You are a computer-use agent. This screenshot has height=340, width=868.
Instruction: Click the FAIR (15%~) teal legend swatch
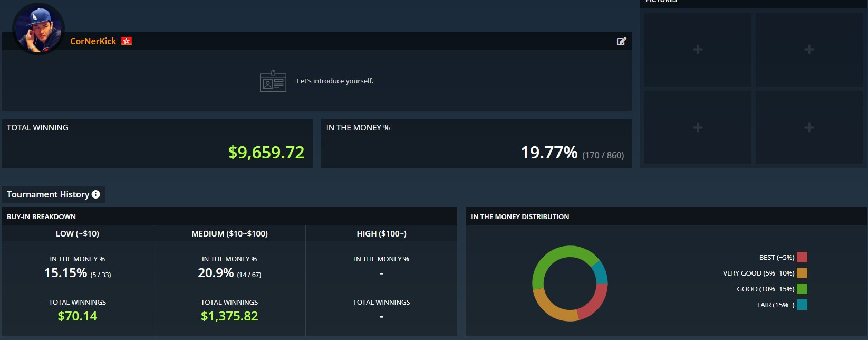click(x=802, y=305)
